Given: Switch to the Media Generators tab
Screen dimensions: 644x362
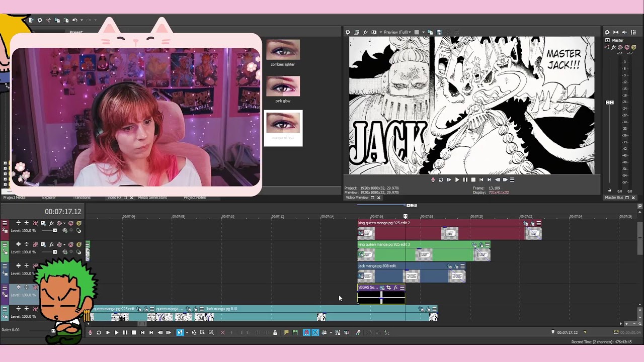Looking at the screenshot, I should pyautogui.click(x=152, y=198).
